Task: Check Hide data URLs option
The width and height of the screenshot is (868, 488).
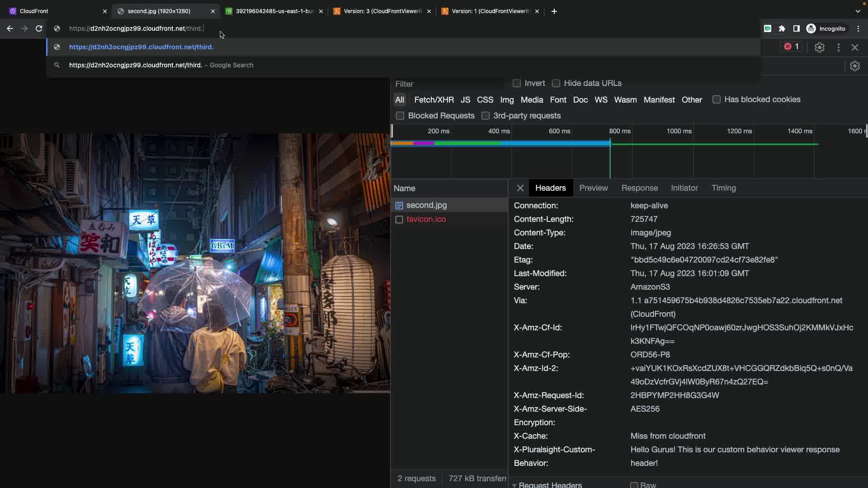Action: pos(556,83)
